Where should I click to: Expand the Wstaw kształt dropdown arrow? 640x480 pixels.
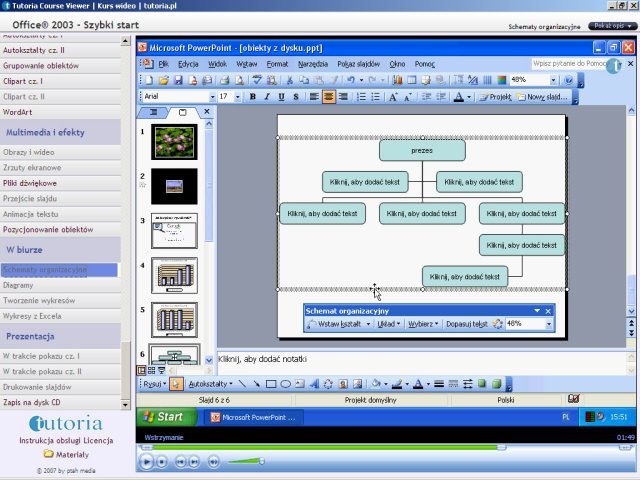point(368,324)
